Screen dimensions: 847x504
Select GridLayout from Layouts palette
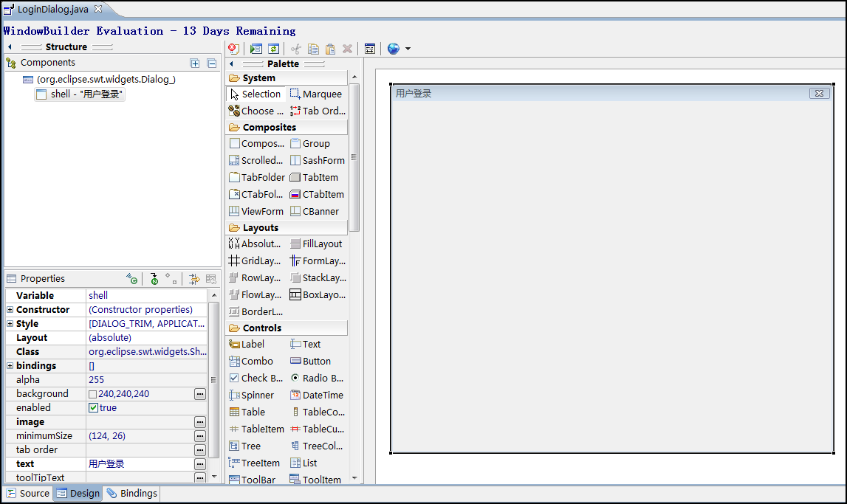255,260
